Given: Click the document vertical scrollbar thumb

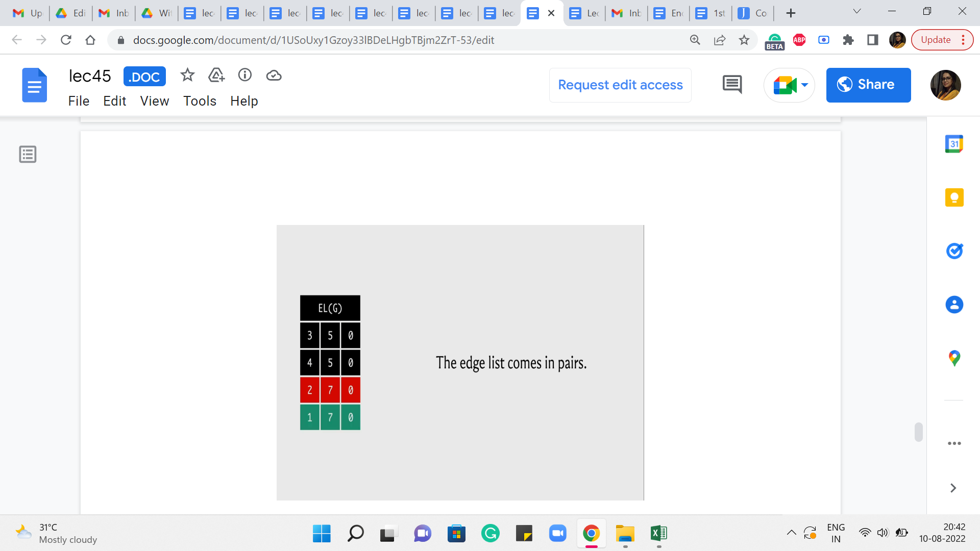Looking at the screenshot, I should click(918, 432).
